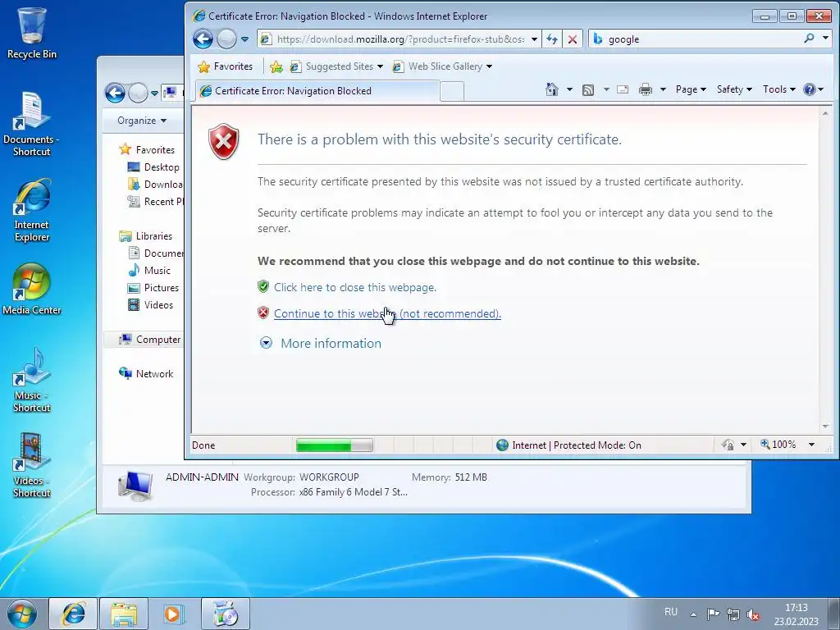Click the RU language indicator in the taskbar
The height and width of the screenshot is (630, 840).
click(x=671, y=612)
